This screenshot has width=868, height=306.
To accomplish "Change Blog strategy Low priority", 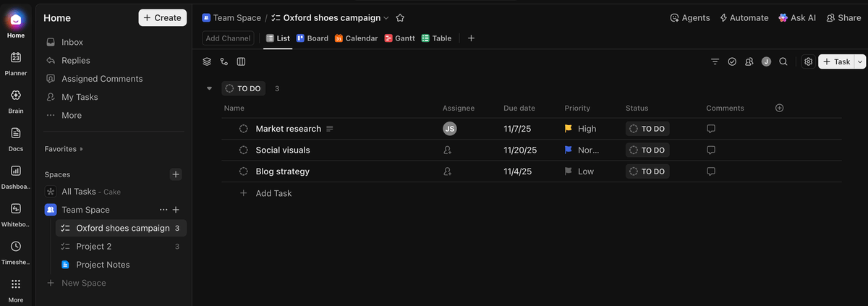I will [x=579, y=171].
